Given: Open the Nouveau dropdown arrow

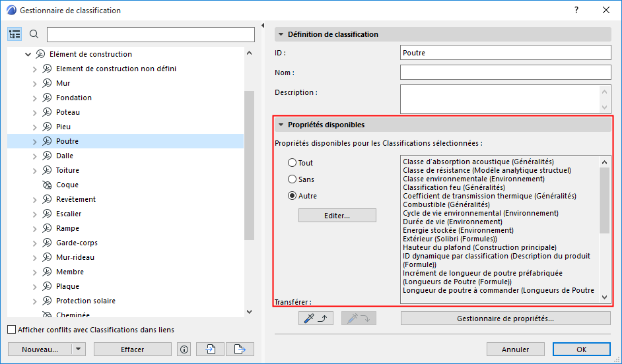Looking at the screenshot, I should pos(78,349).
